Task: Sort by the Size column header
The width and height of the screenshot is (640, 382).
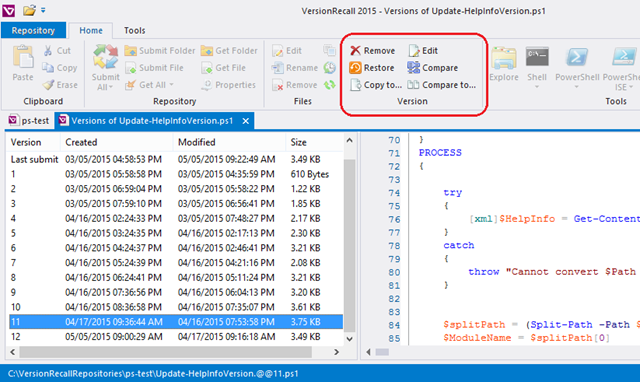Action: click(x=314, y=142)
